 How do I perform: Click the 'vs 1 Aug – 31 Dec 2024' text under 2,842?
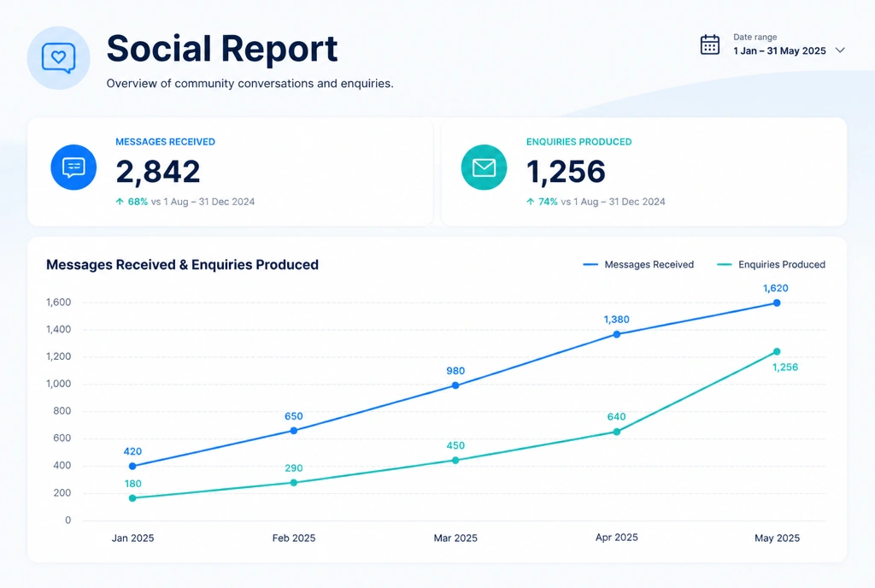(x=203, y=202)
